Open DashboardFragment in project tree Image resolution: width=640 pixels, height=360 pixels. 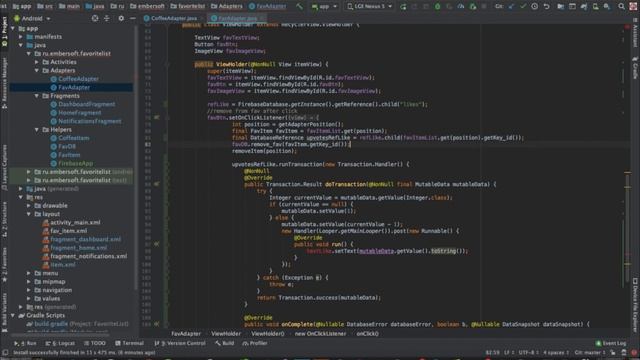coord(82,104)
